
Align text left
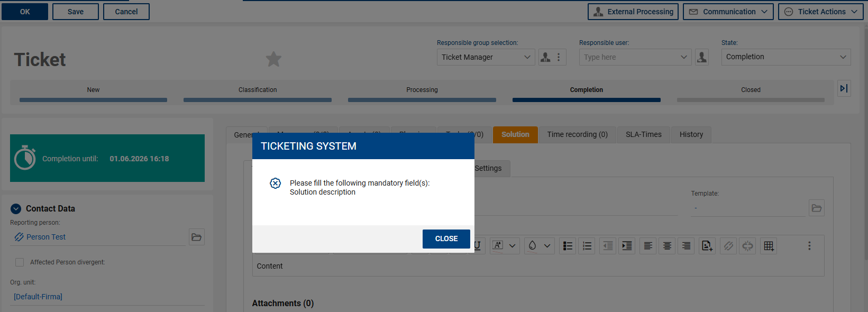pos(647,245)
